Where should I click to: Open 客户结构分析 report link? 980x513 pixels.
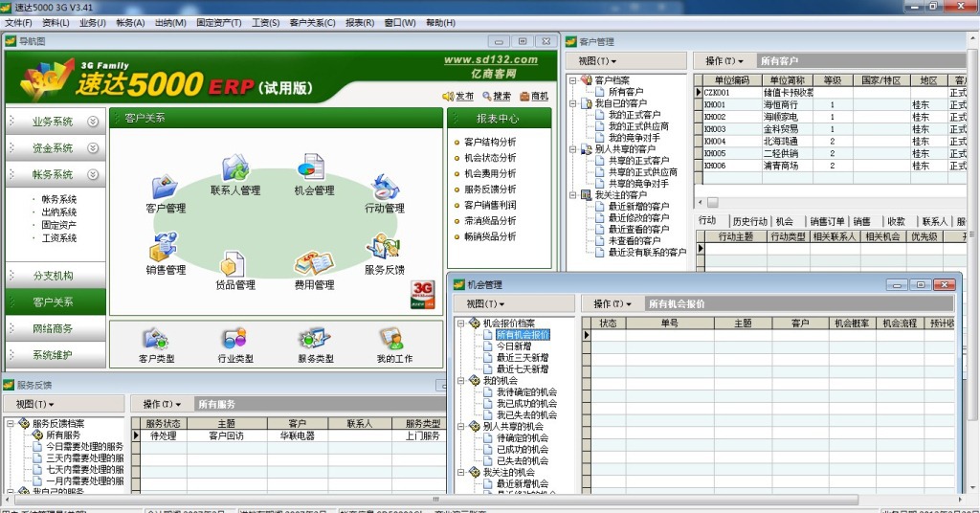490,142
